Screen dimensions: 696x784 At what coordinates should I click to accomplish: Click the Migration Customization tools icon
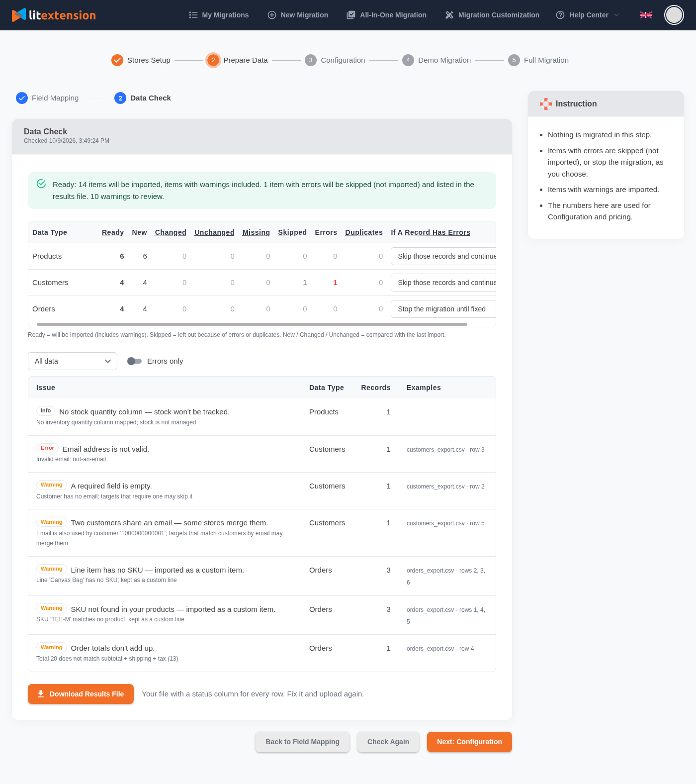[x=449, y=15]
